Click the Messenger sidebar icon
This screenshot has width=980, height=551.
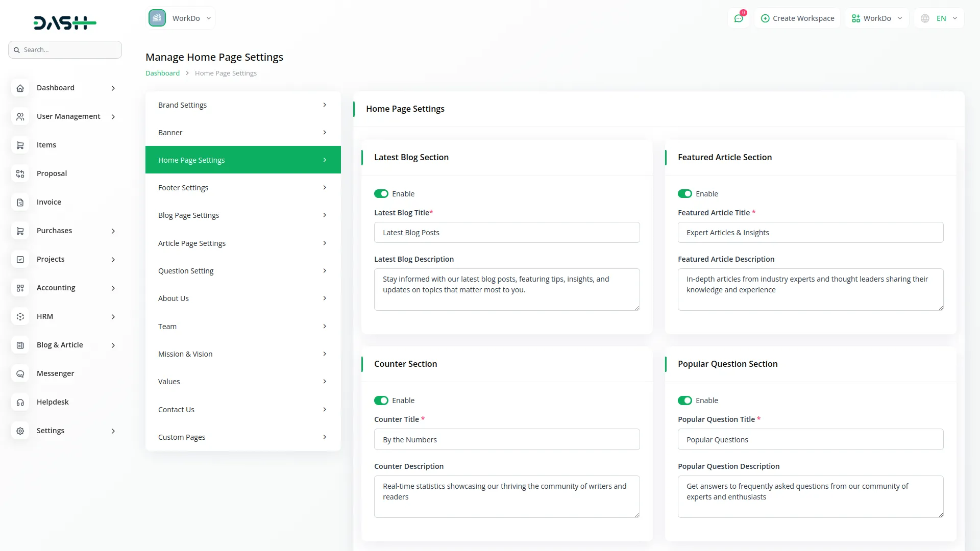(20, 374)
